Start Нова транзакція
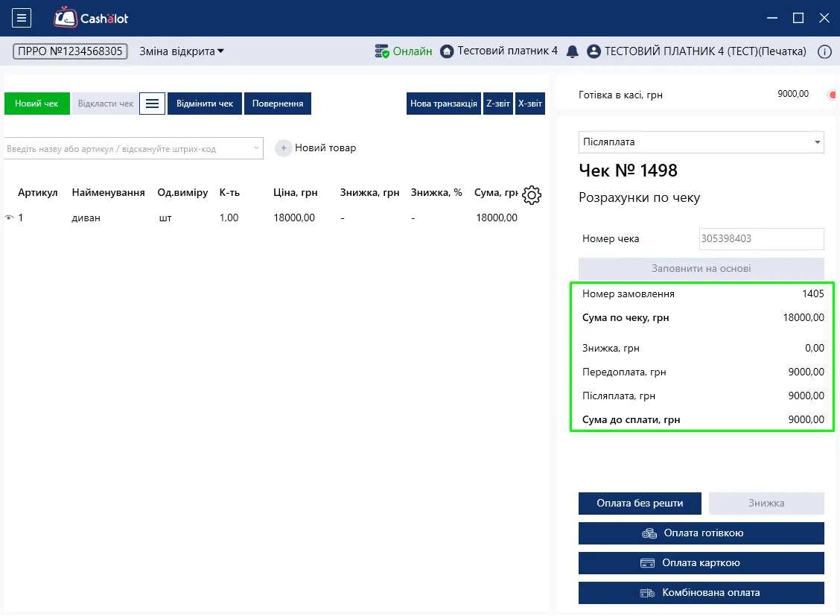This screenshot has width=840, height=616. click(x=444, y=104)
